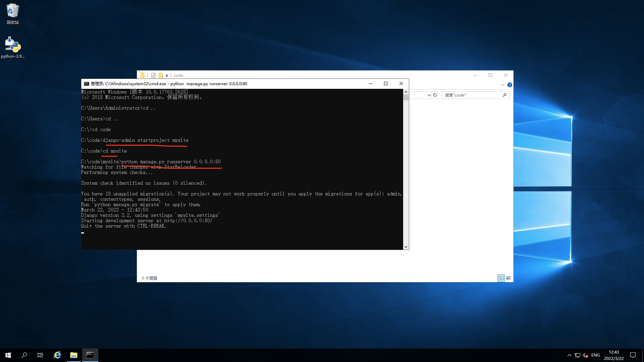
Task: Launch Internet Explorer from the taskbar
Action: click(57, 355)
